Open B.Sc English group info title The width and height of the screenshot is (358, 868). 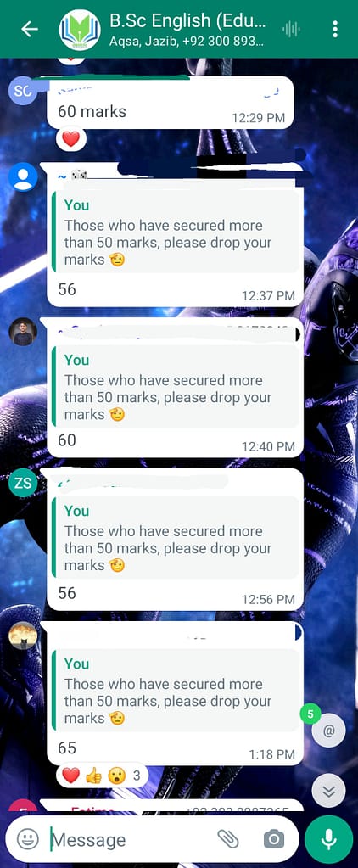pyautogui.click(x=187, y=21)
